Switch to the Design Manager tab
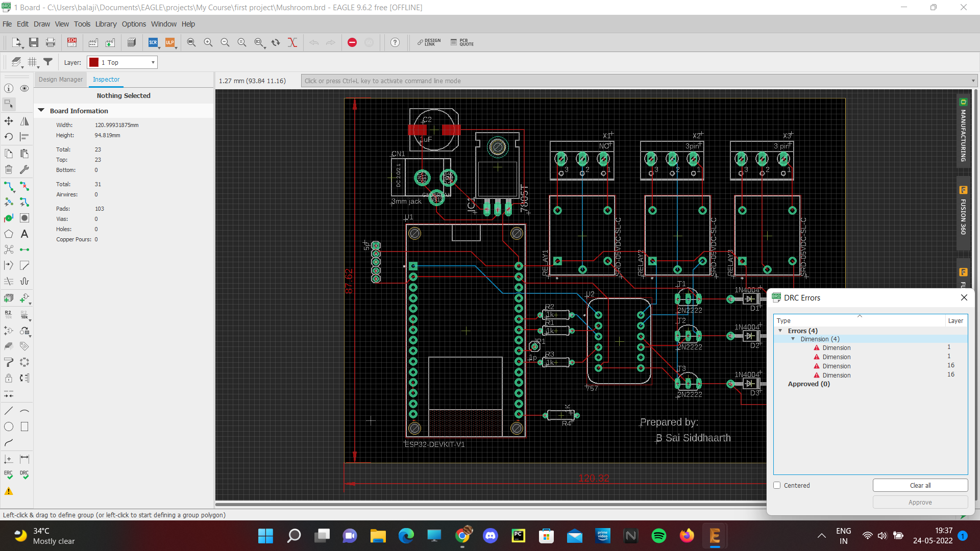The image size is (980, 551). 60,80
